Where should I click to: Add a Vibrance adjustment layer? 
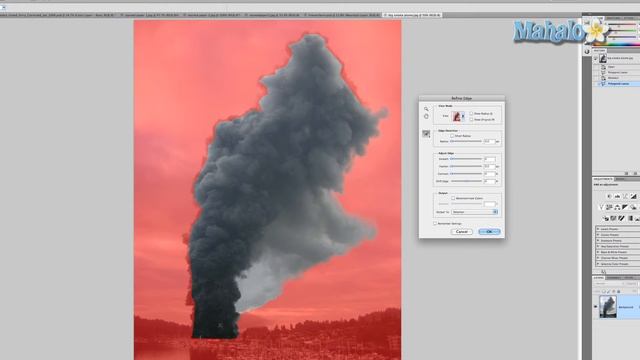click(601, 207)
